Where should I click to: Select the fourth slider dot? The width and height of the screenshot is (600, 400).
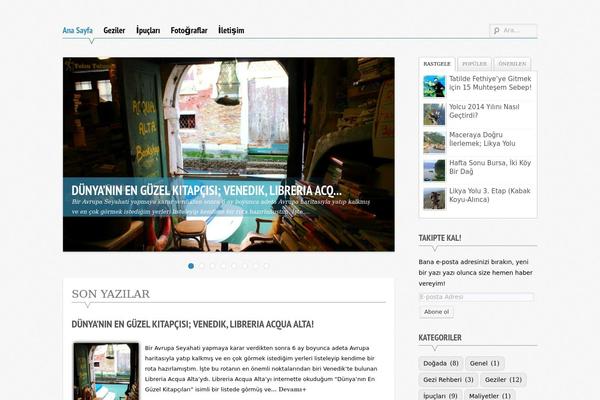pyautogui.click(x=223, y=266)
